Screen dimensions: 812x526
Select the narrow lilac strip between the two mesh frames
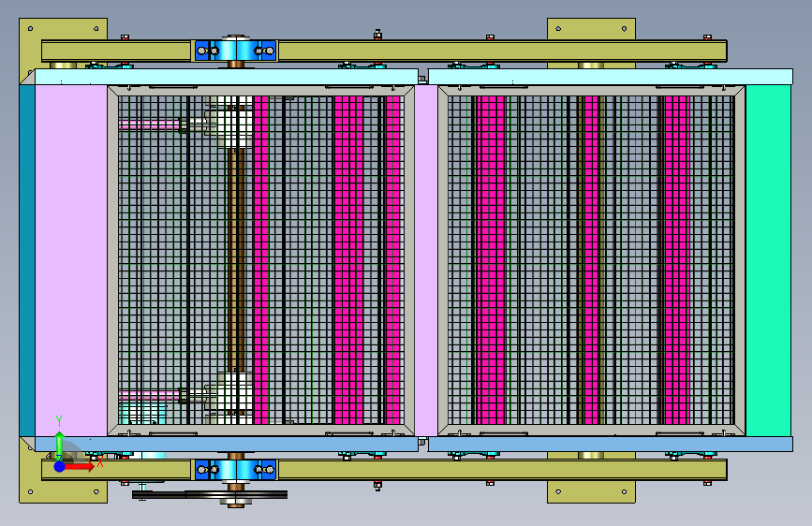click(426, 260)
